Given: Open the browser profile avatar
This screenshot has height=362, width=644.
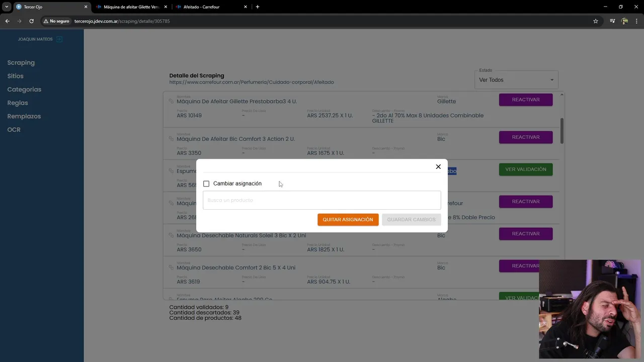Looking at the screenshot, I should point(624,21).
